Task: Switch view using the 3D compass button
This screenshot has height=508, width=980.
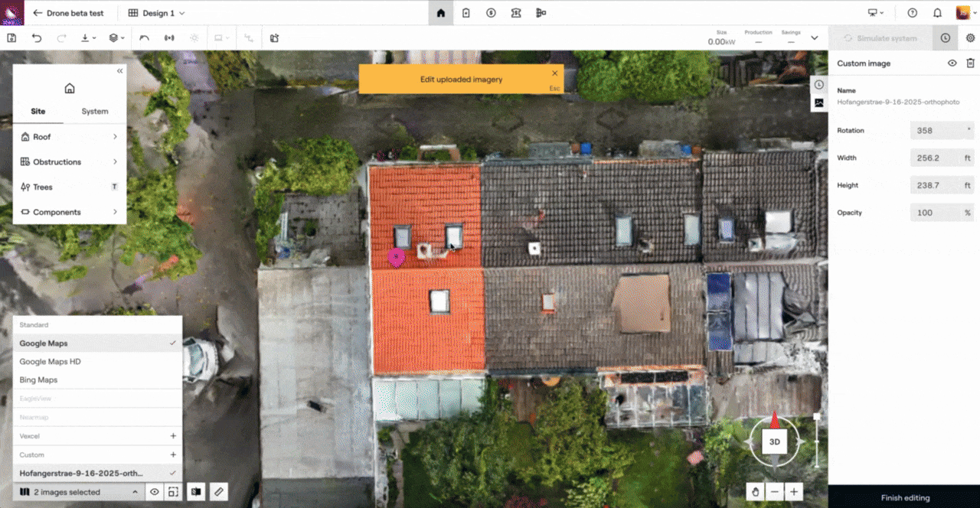Action: [x=774, y=442]
